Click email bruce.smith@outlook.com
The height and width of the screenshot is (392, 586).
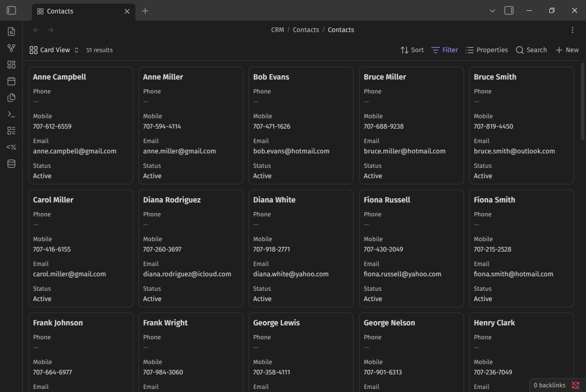[x=514, y=151]
